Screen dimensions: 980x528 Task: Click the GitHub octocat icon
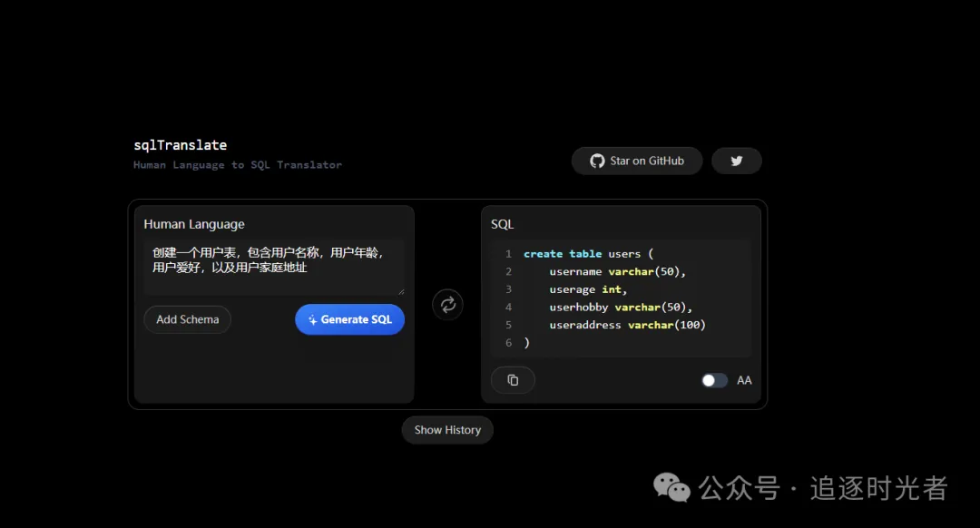click(x=597, y=161)
